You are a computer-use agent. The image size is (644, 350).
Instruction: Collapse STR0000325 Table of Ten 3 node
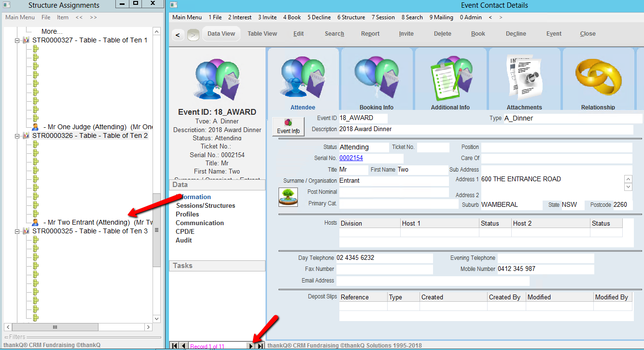tap(17, 231)
